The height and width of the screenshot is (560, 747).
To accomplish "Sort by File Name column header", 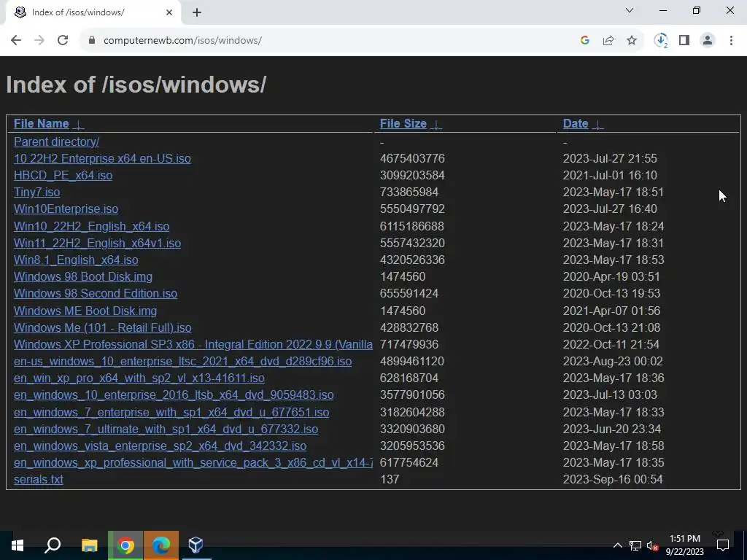I will 41,123.
